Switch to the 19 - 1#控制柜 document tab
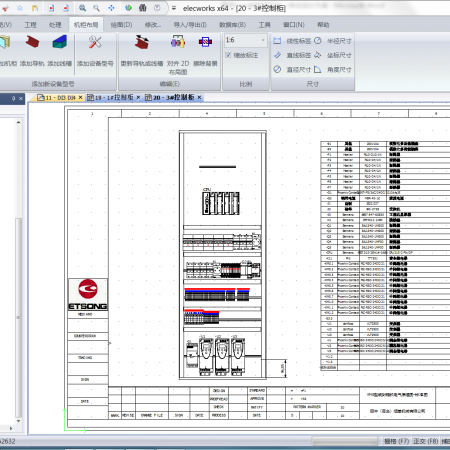Image resolution: width=450 pixels, height=450 pixels. [110, 97]
